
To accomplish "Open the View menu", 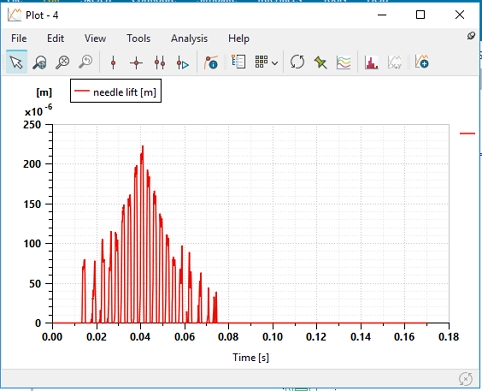I will 95,38.
